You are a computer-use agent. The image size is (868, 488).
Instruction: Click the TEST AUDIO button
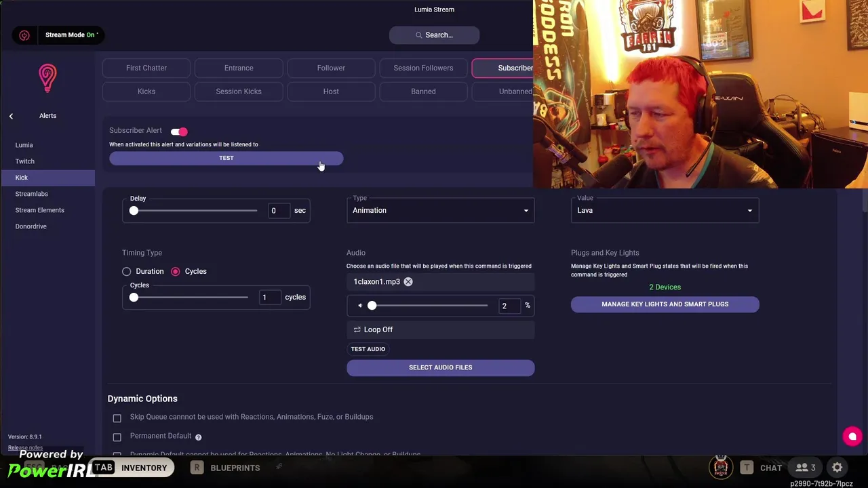click(x=368, y=349)
